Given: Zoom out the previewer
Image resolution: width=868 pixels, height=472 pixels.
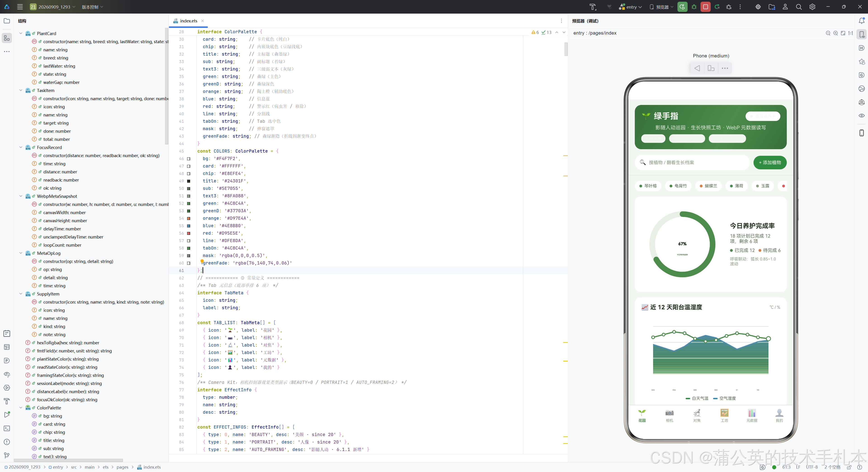Looking at the screenshot, I should click(x=828, y=33).
